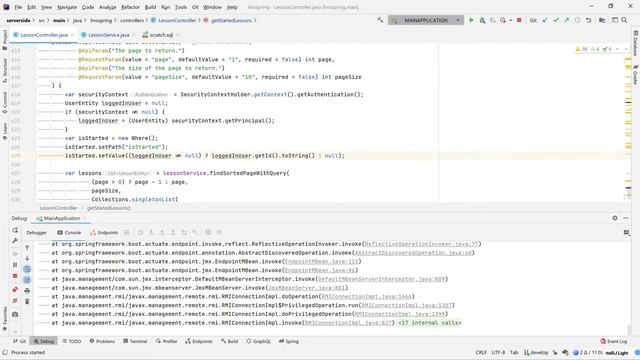Select MainApplication debug session tab
Image resolution: width=640 pixels, height=360 pixels.
coord(61,218)
